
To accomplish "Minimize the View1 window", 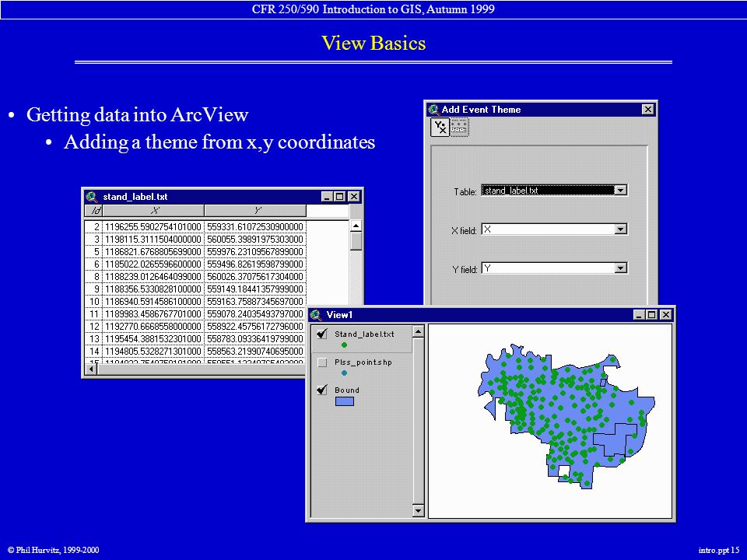I will click(x=639, y=315).
